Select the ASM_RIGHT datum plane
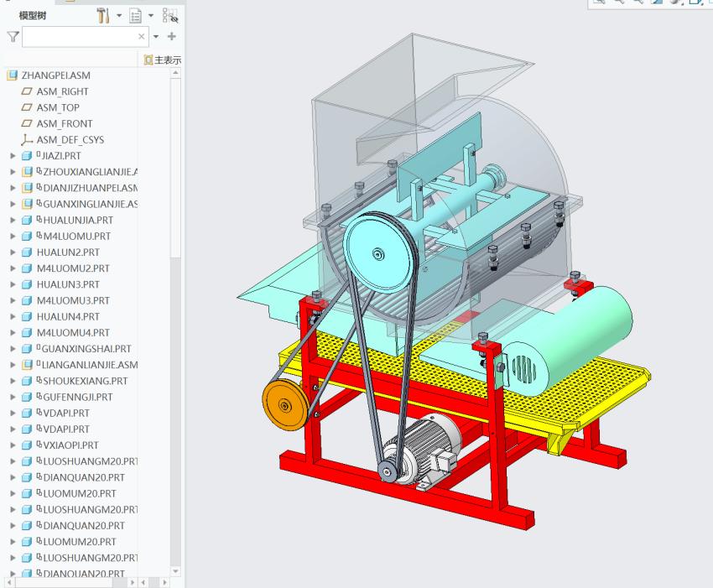This screenshot has height=588, width=713. [62, 91]
